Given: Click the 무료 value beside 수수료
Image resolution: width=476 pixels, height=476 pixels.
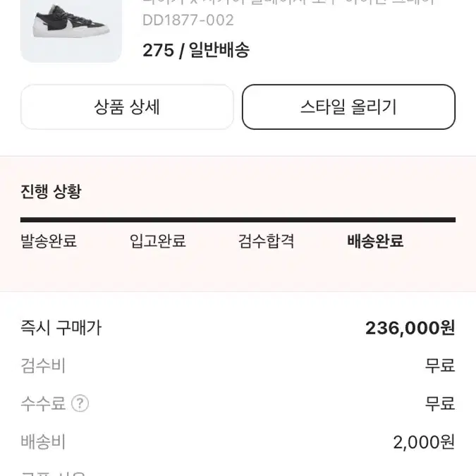Looking at the screenshot, I should point(440,403).
